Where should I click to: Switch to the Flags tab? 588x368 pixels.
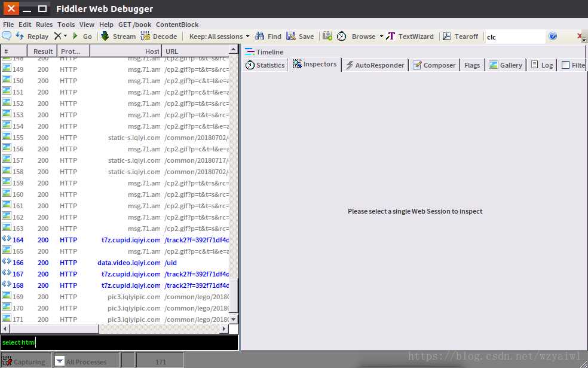coord(471,65)
